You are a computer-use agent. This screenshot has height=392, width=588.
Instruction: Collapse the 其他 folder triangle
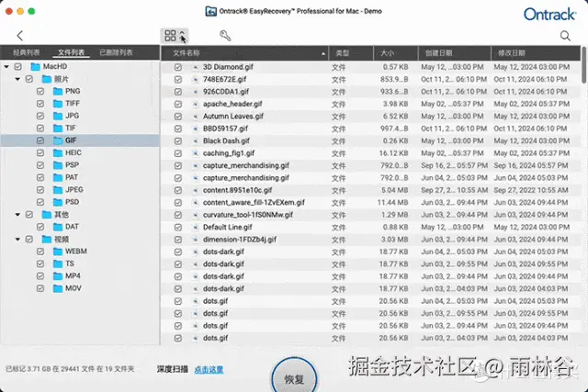[x=17, y=215]
